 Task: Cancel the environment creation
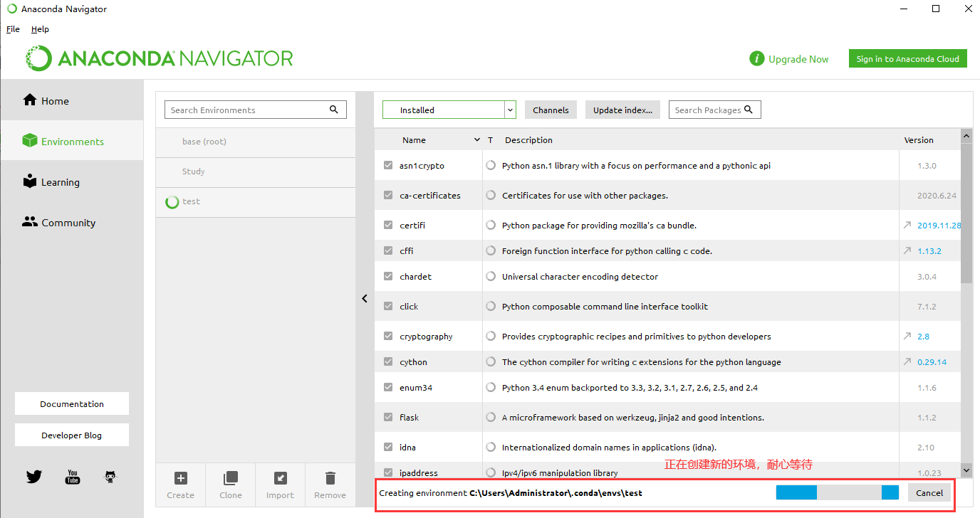tap(929, 492)
